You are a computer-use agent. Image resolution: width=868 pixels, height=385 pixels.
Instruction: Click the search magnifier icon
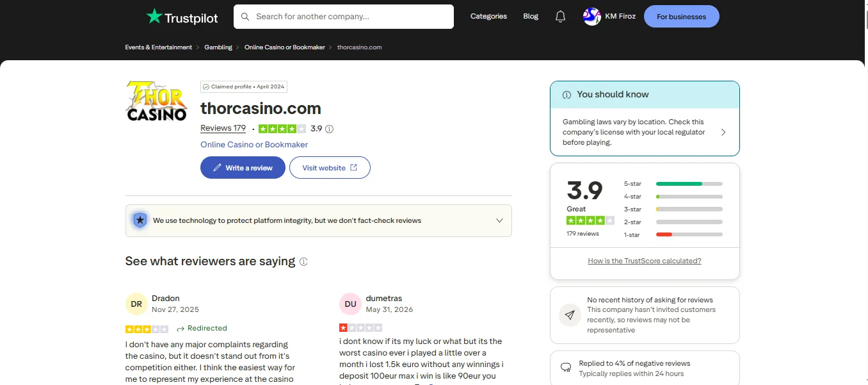click(x=245, y=17)
